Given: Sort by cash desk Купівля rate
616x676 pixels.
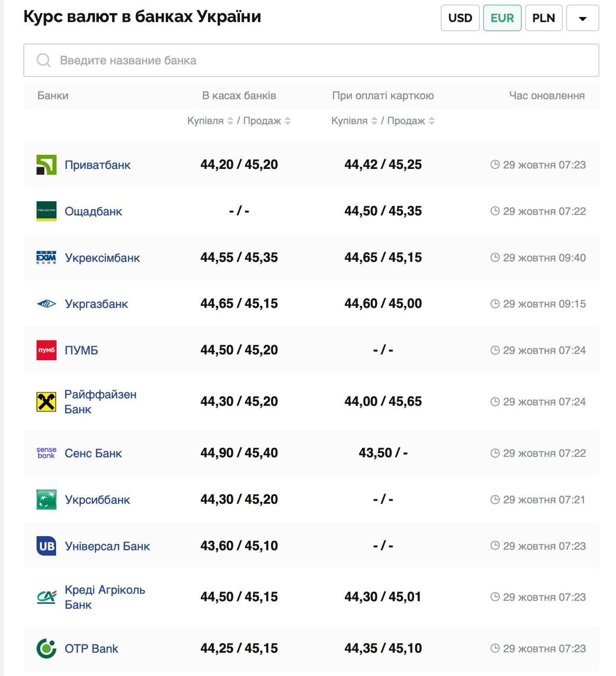Looking at the screenshot, I should (230, 121).
